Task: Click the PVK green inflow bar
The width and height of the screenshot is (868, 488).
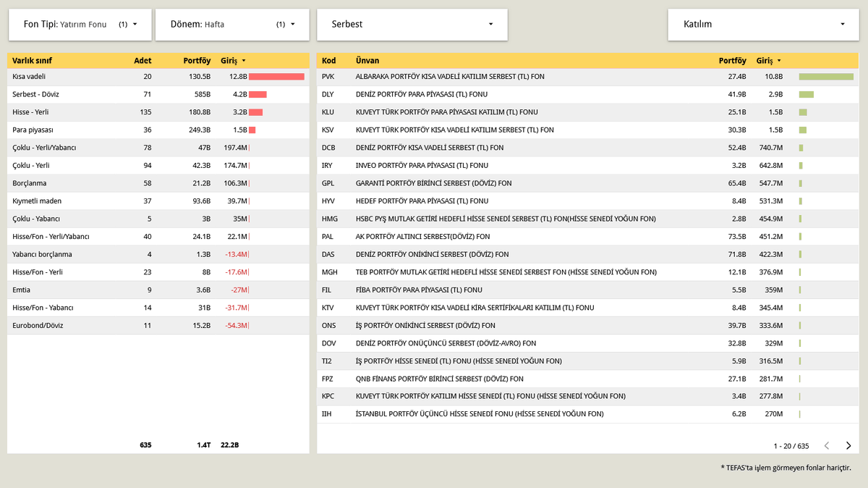Action: [826, 77]
